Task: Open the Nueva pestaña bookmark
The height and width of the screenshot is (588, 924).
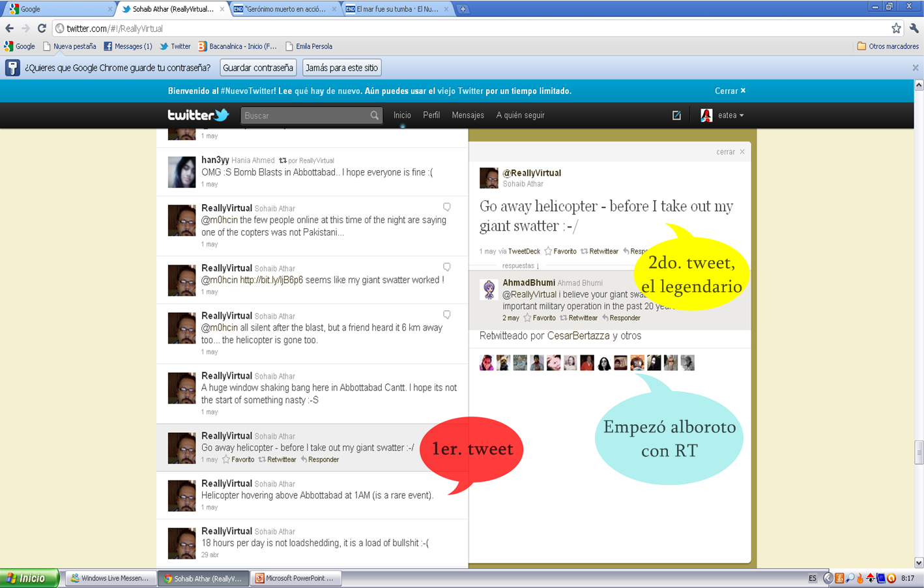Action: click(69, 46)
